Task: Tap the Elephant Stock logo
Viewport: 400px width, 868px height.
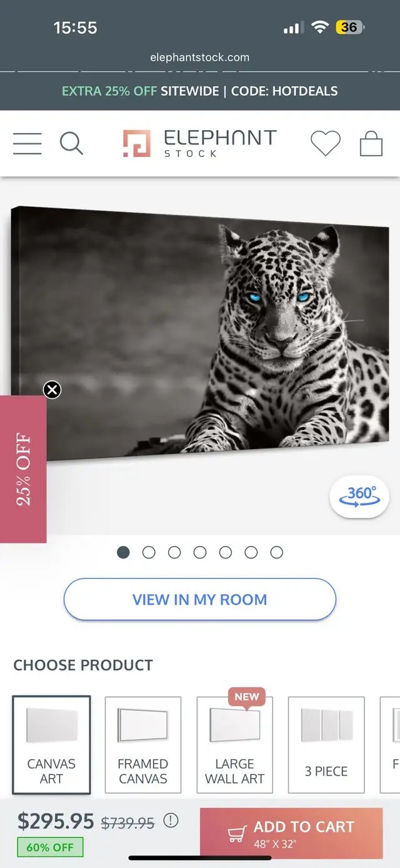Action: pos(200,143)
